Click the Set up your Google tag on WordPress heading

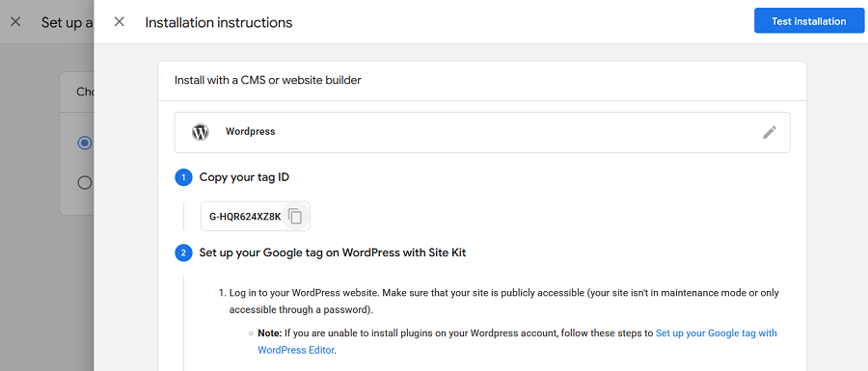coord(333,253)
